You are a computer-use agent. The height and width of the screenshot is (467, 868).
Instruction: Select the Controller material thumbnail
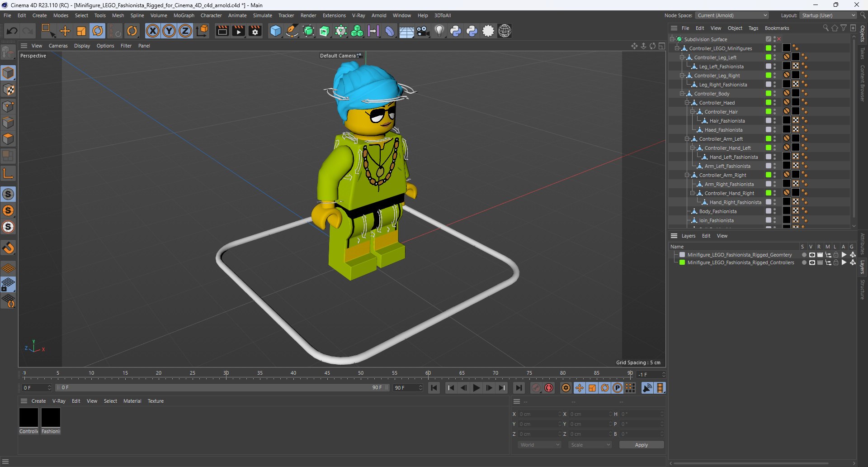pos(28,417)
